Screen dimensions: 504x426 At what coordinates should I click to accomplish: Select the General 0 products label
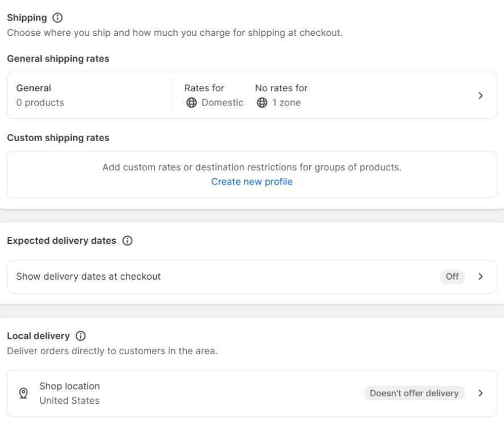[40, 96]
